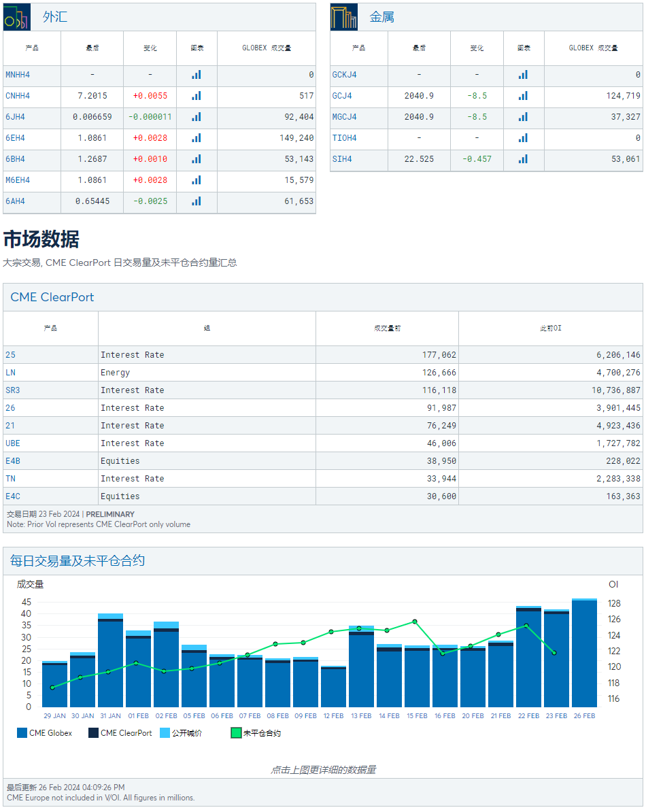Image resolution: width=646 pixels, height=812 pixels.
Task: Open the 每日交易量及未平仓合约 heading
Action: tap(77, 561)
